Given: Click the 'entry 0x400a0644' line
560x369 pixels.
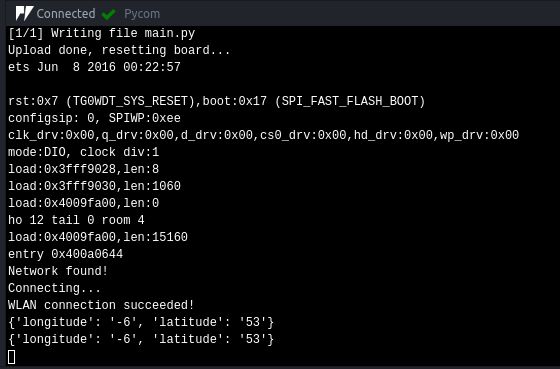Looking at the screenshot, I should 65,254.
